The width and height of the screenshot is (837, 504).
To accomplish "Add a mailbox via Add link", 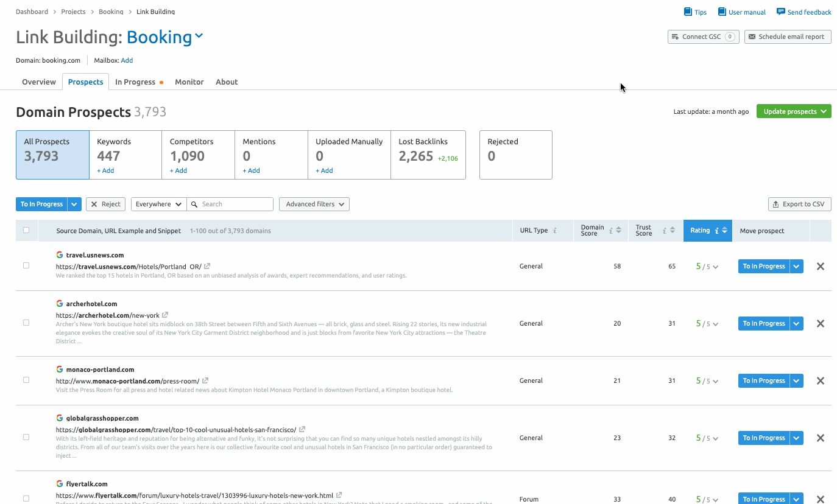I will 127,60.
